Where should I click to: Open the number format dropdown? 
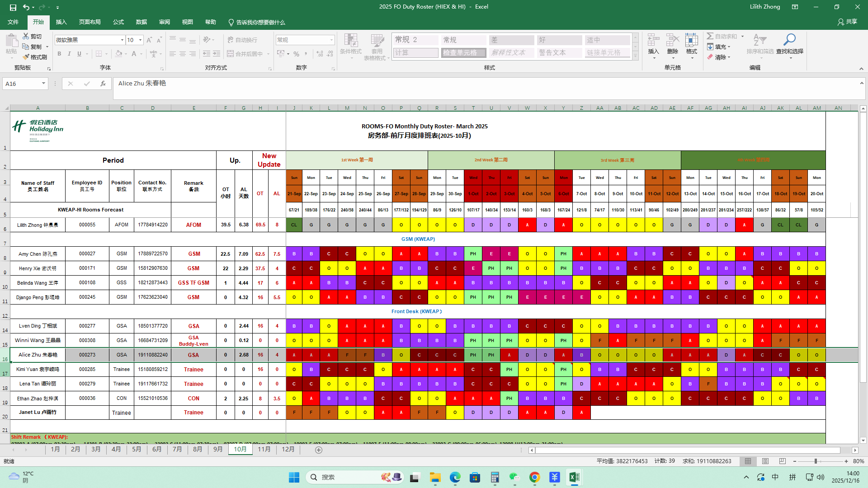[x=331, y=40]
